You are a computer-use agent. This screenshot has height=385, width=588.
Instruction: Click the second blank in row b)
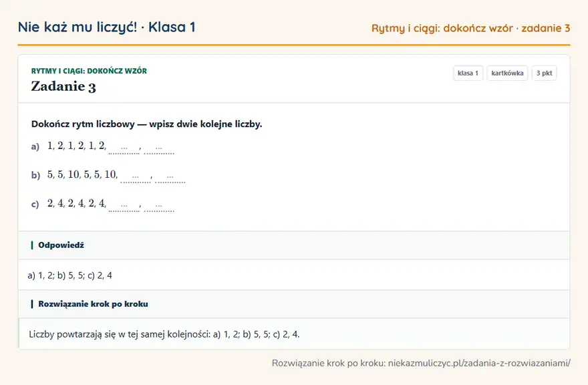click(170, 176)
